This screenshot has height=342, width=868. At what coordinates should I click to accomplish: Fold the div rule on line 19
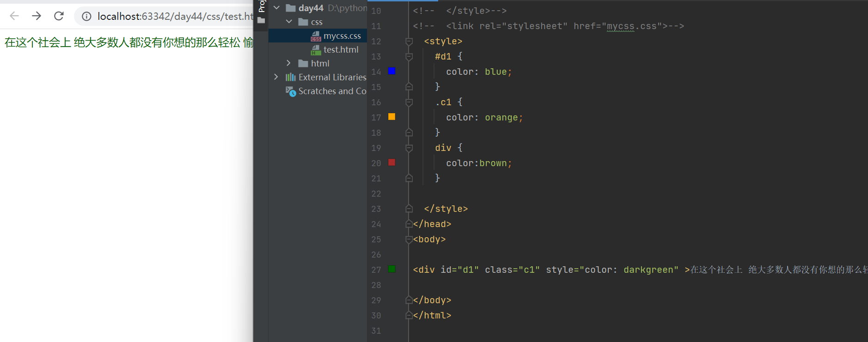pos(409,148)
